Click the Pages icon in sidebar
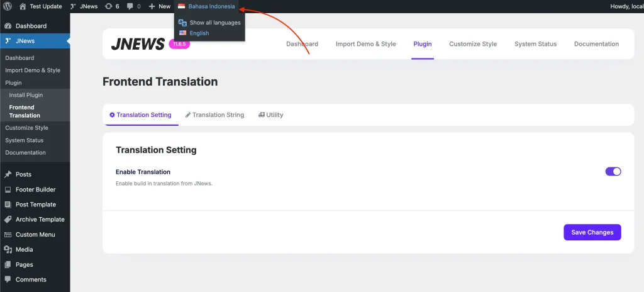Viewport: 644px width, 292px height. click(x=8, y=265)
